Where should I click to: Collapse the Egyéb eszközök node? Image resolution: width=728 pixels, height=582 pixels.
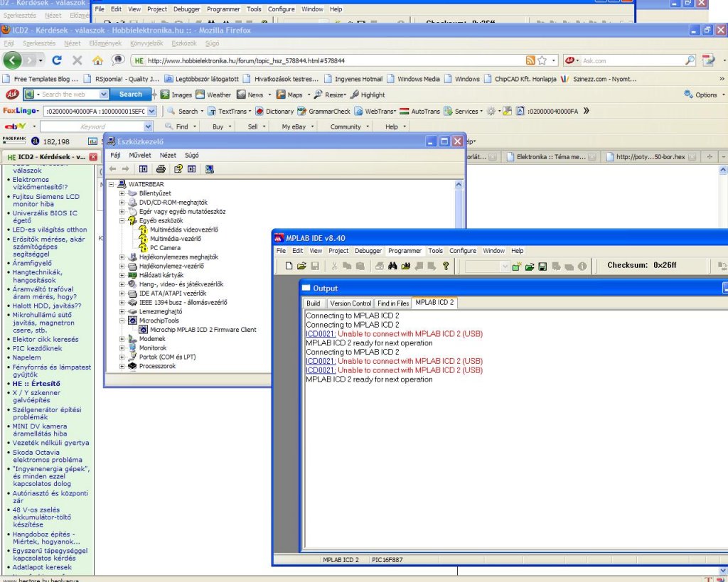point(122,220)
